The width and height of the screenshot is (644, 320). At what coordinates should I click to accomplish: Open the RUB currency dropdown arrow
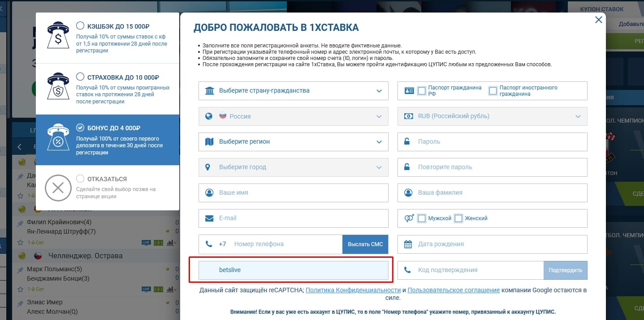(x=578, y=116)
